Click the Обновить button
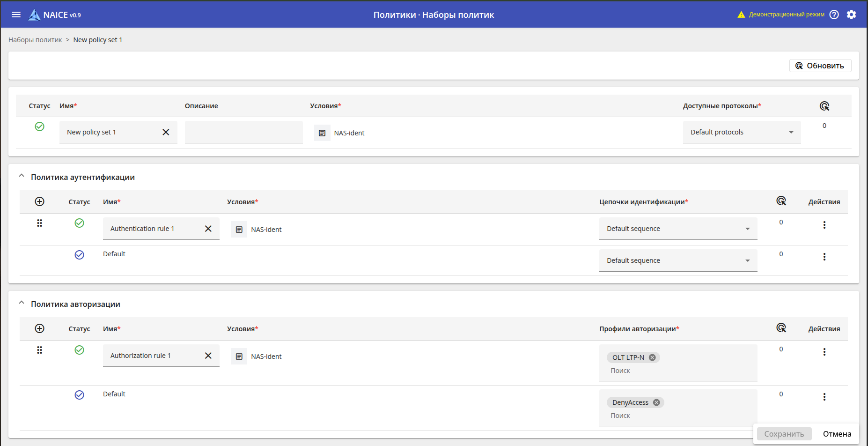Viewport: 868px width, 446px height. point(820,66)
